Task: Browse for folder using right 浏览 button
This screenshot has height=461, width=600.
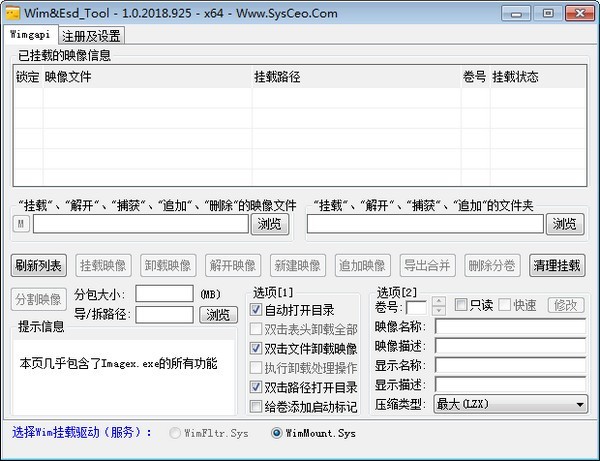Action: (566, 224)
